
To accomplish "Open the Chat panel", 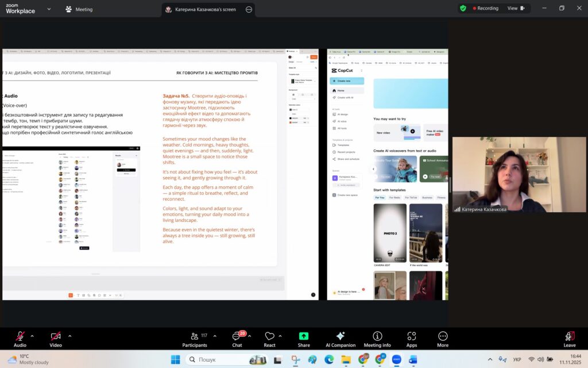I will tap(237, 338).
